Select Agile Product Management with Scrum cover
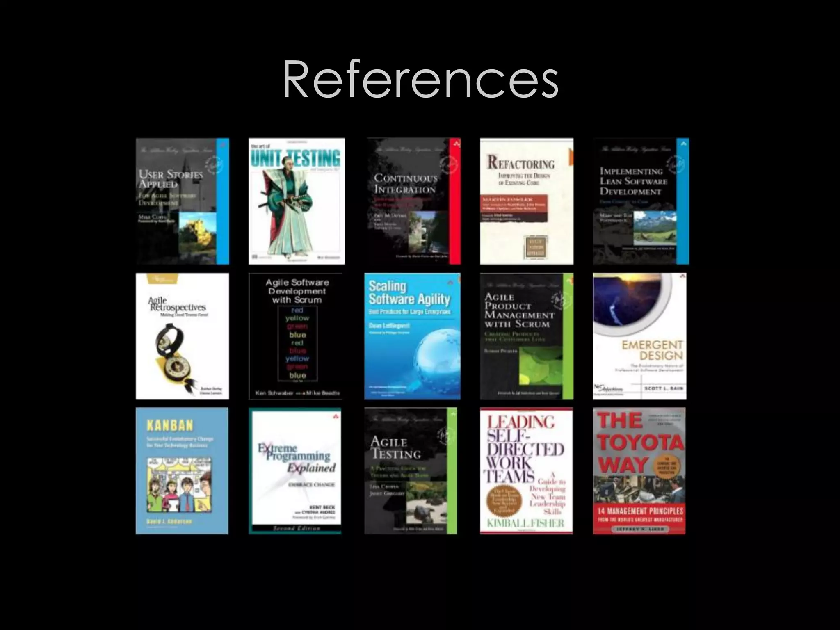The width and height of the screenshot is (840, 630). coord(527,336)
